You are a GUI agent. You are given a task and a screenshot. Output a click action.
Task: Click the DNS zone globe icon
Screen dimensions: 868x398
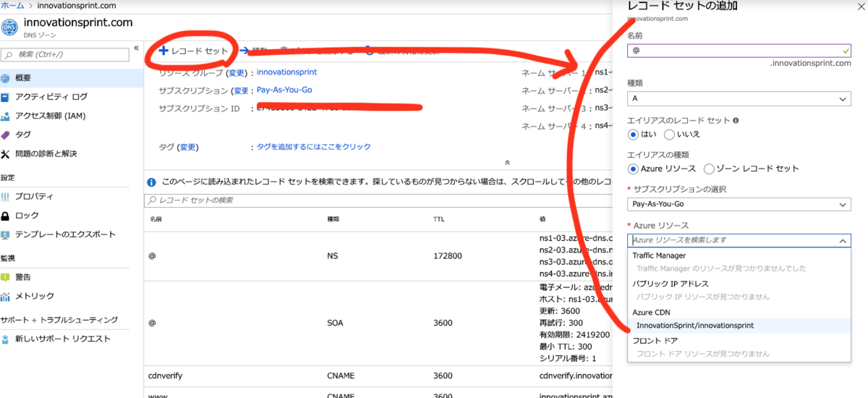point(9,27)
